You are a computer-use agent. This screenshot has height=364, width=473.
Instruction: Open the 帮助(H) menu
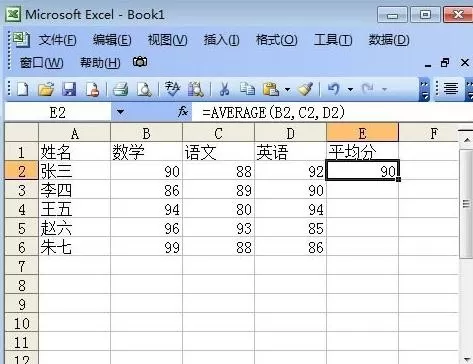click(x=100, y=63)
